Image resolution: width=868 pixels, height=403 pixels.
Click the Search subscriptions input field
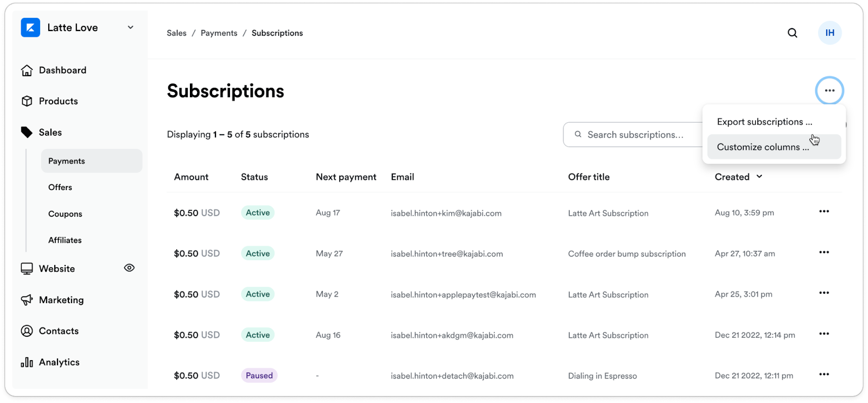coord(635,135)
